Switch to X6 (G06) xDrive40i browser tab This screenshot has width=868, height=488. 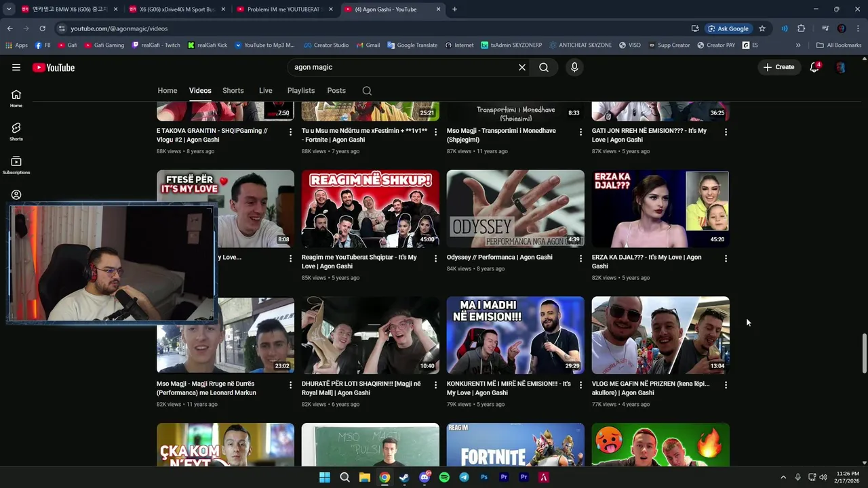tap(178, 9)
